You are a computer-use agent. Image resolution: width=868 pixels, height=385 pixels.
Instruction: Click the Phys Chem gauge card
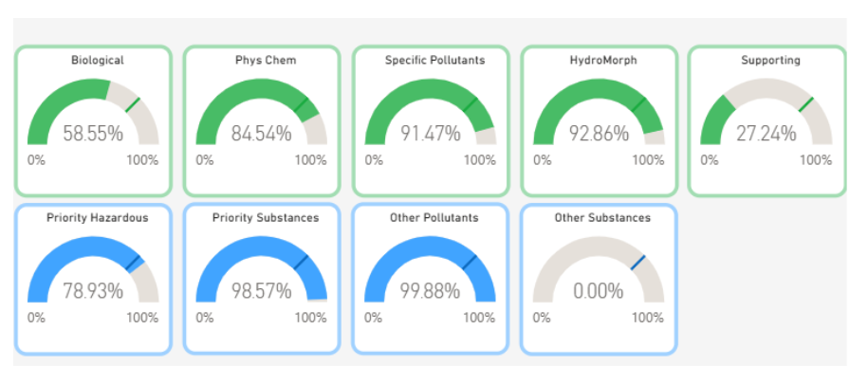261,121
